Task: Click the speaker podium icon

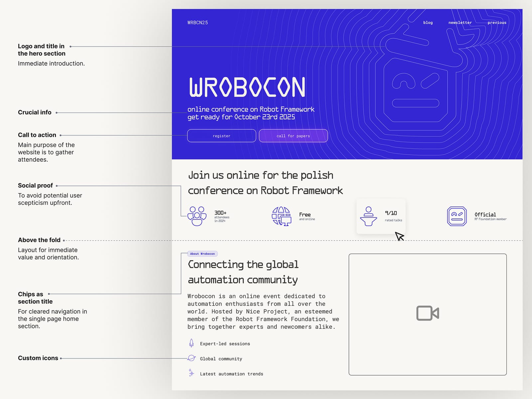Action: (368, 216)
